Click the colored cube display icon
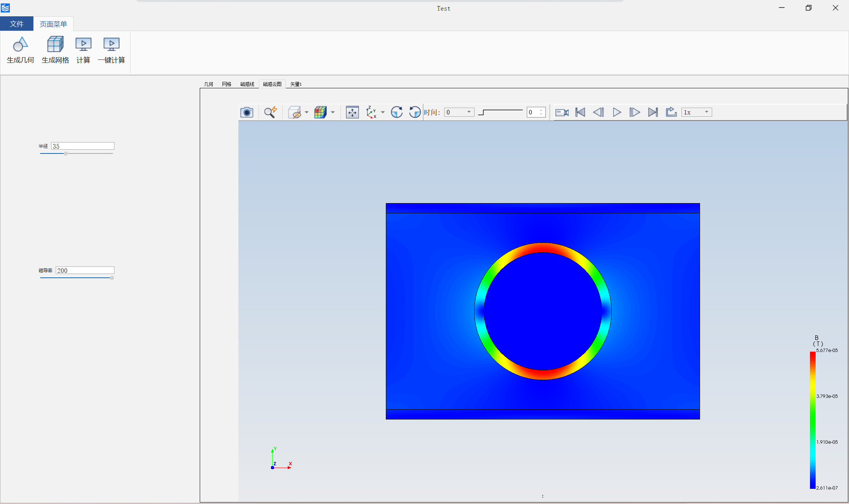Screen dimensions: 849x504 tap(320, 112)
